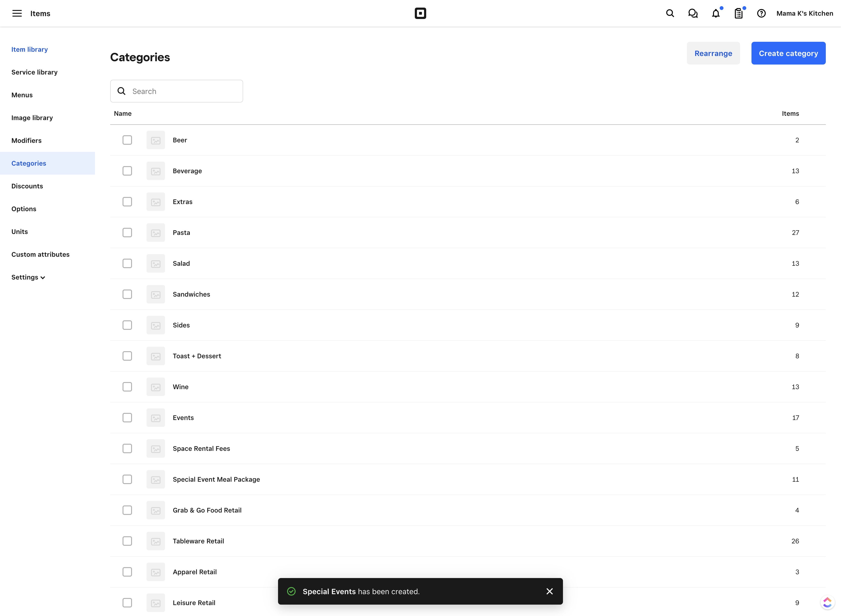Check the Pasta row checkbox
841x616 pixels.
point(127,232)
